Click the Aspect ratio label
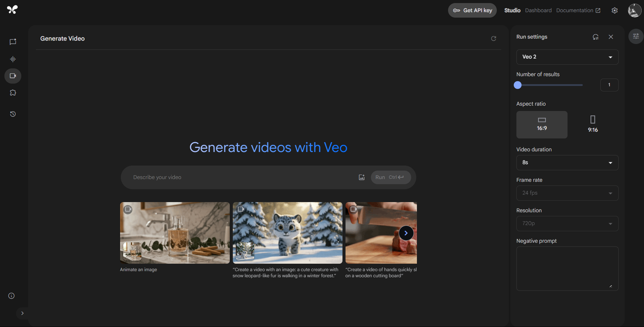The height and width of the screenshot is (327, 644). tap(531, 104)
